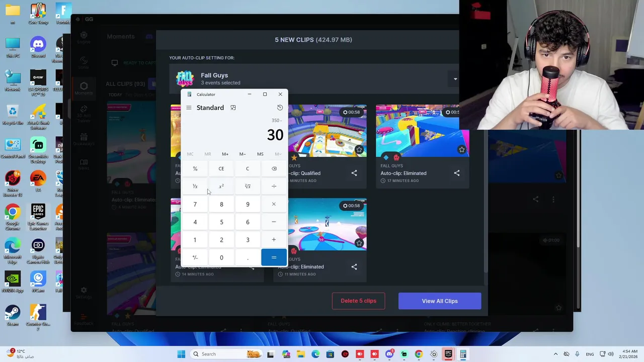644x362 pixels.
Task: Open Recycle Bin on desktop
Action: [13, 114]
